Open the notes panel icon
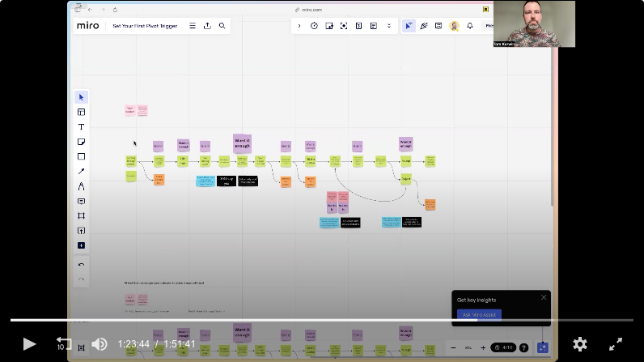This screenshot has width=644, height=362. [373, 26]
